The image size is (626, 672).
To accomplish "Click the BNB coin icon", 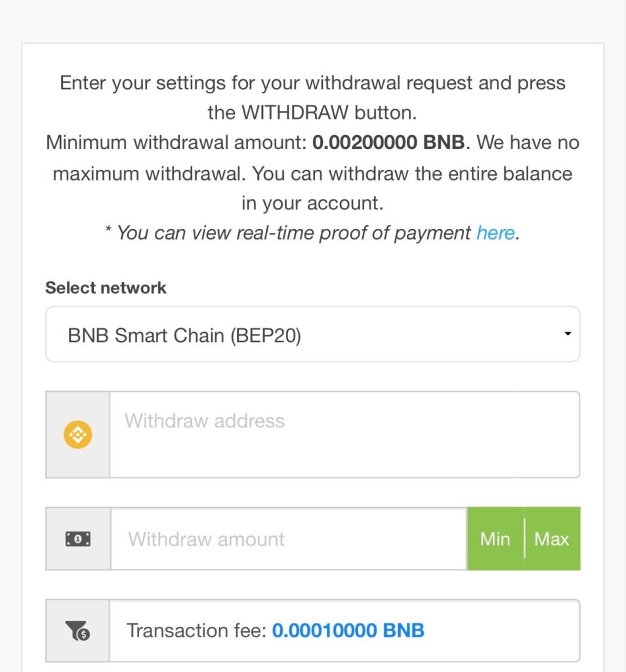I will pos(77,434).
